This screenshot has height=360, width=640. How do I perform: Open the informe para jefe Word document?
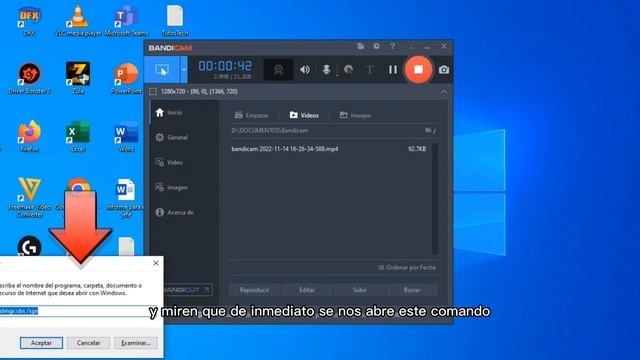coord(126,197)
